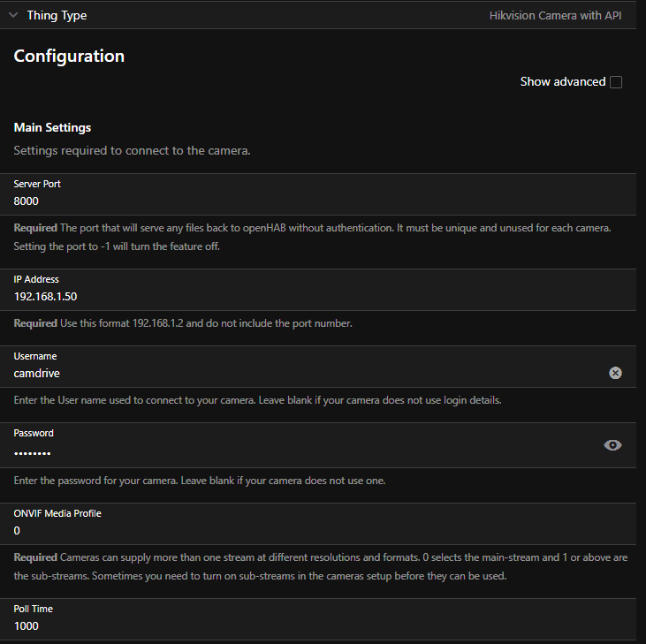This screenshot has width=646, height=644.
Task: Collapse the Thing Type section chevron
Action: [13, 15]
